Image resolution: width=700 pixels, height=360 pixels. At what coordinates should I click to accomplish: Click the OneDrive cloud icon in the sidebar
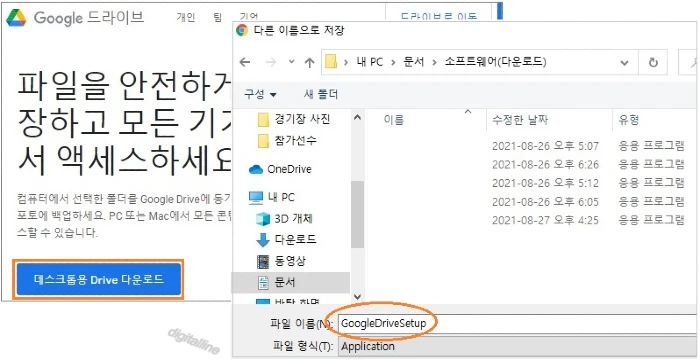[x=256, y=170]
